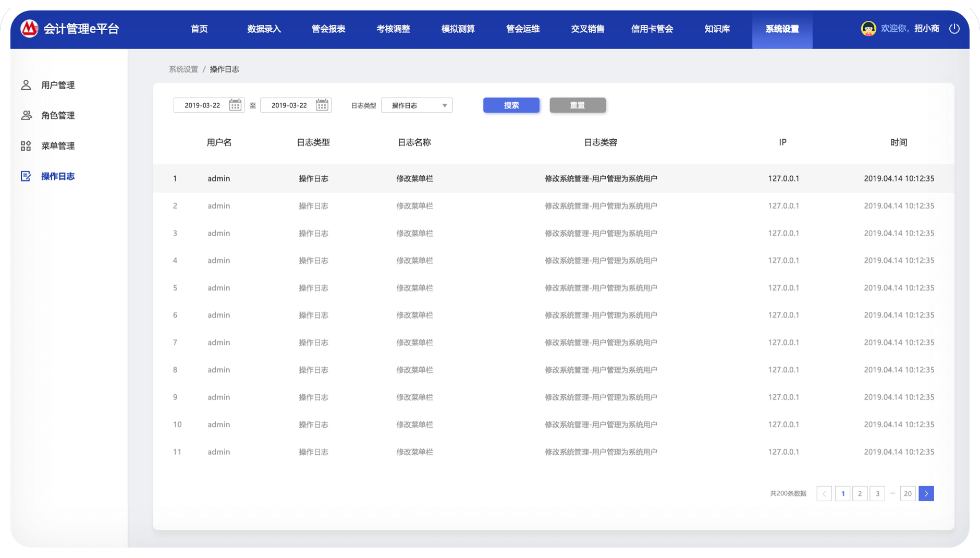Image resolution: width=980 pixels, height=558 pixels.
Task: Click the power logout icon
Action: 954,29
